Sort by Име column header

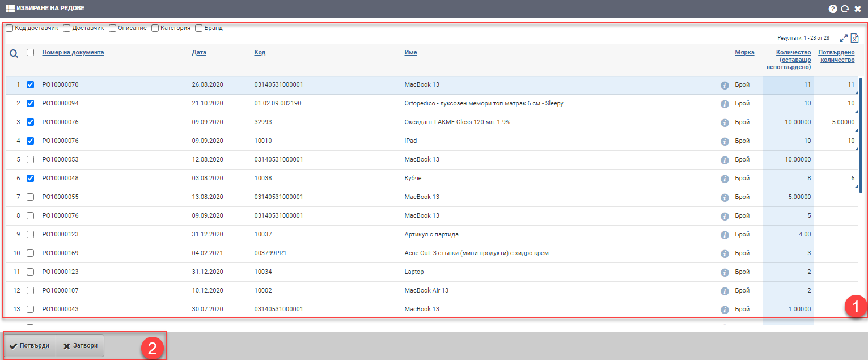[x=410, y=52]
